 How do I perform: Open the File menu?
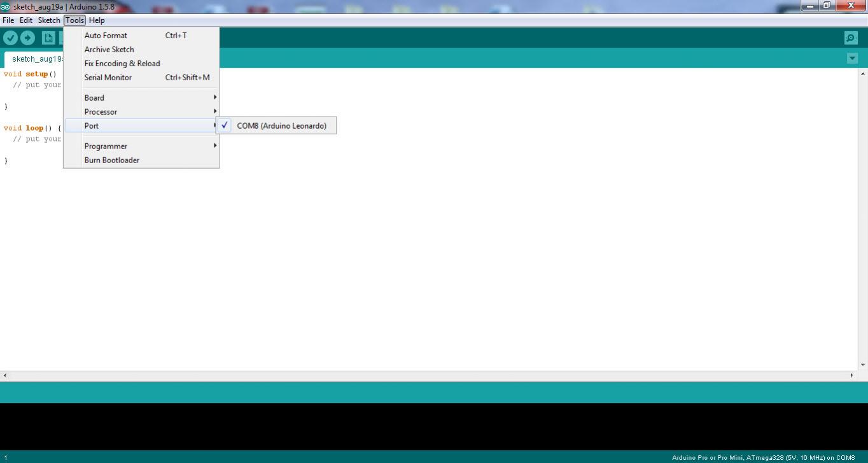8,20
